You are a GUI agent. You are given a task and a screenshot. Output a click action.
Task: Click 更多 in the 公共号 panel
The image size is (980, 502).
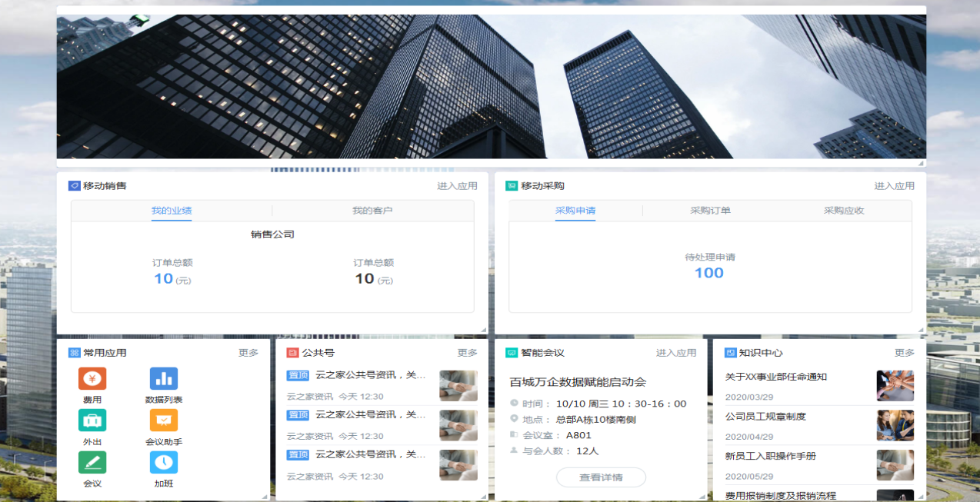coord(468,353)
